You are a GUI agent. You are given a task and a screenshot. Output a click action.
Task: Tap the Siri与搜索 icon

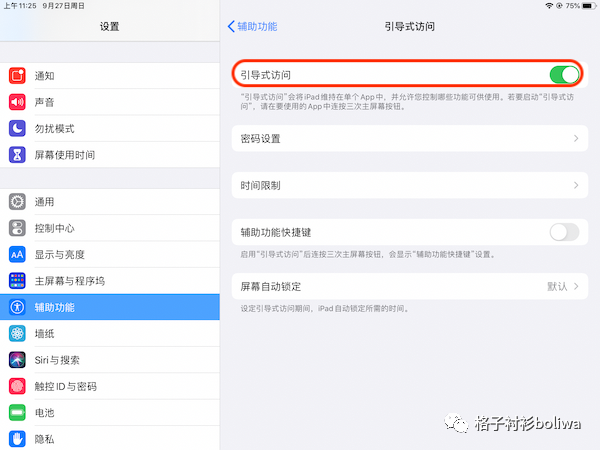[17, 360]
